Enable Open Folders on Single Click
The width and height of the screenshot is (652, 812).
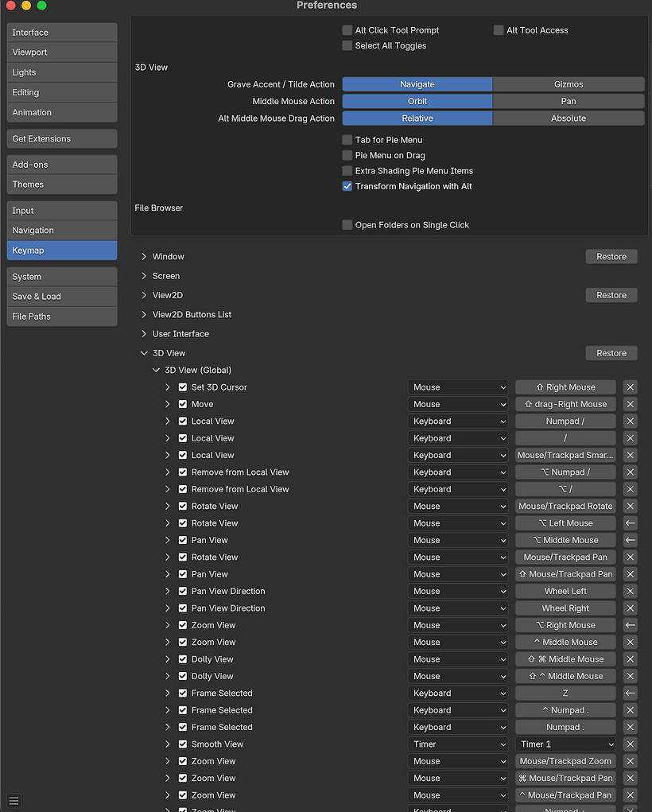pyautogui.click(x=347, y=225)
